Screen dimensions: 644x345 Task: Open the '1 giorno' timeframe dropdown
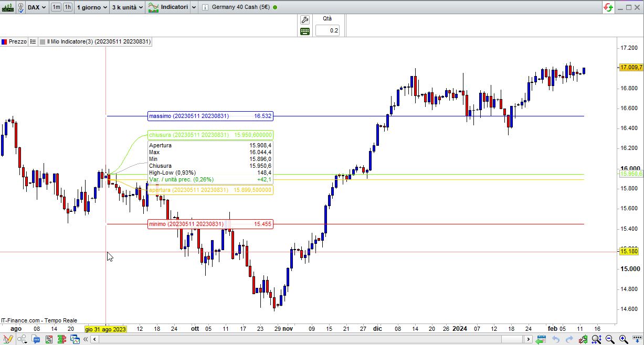pyautogui.click(x=92, y=7)
